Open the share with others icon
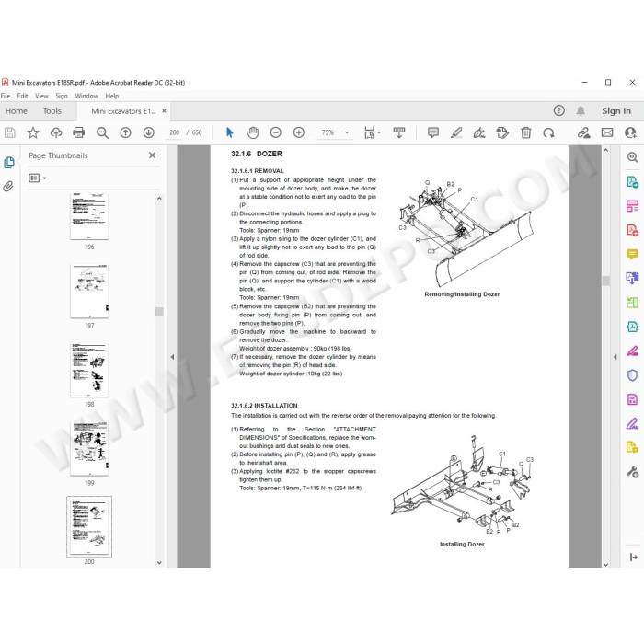The width and height of the screenshot is (644, 644). click(x=630, y=132)
